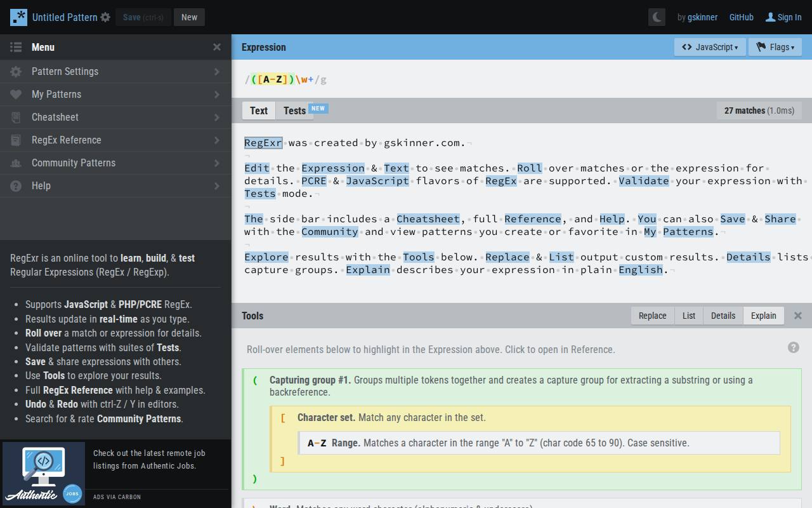Open the JavaScript flavor dropdown

pos(709,47)
